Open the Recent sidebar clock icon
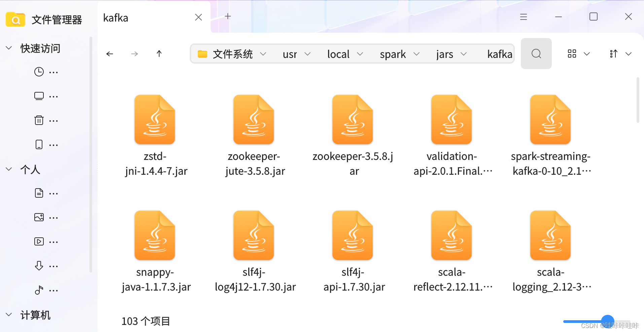This screenshot has height=332, width=644. [x=39, y=72]
